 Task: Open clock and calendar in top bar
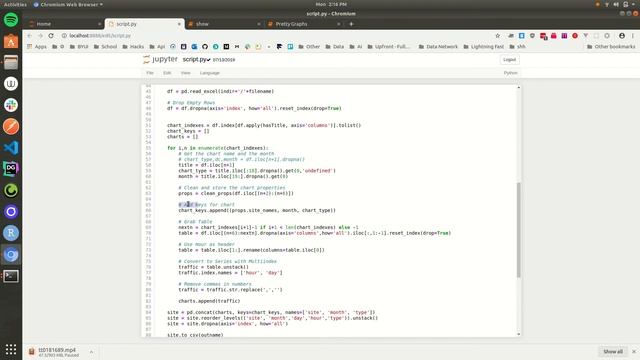click(x=331, y=4)
